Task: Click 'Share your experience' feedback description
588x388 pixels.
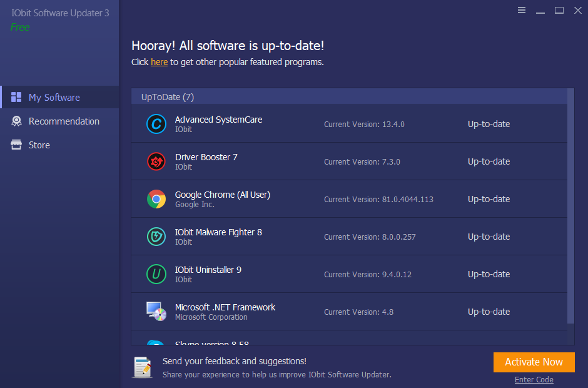Action: (276, 374)
